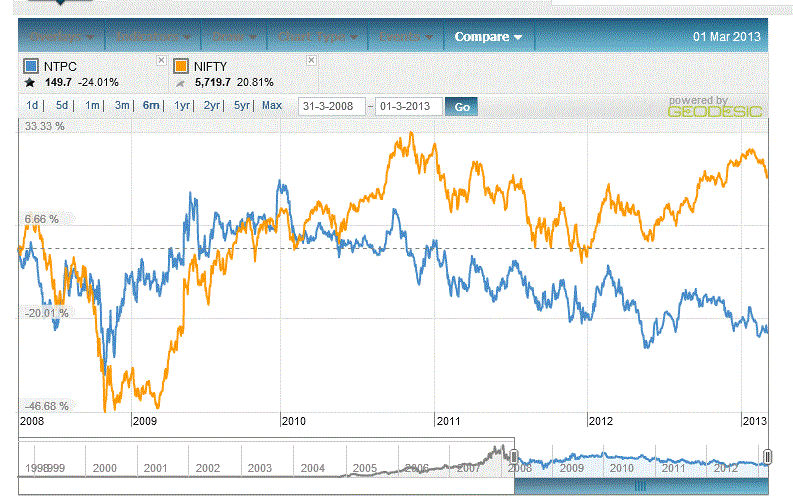
Task: Click the -46.68 % axis label
Action: [x=47, y=406]
